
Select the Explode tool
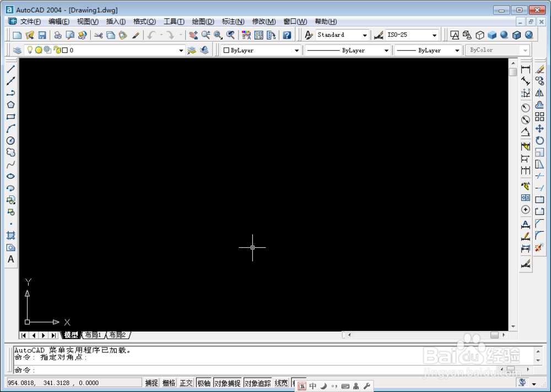tap(540, 248)
